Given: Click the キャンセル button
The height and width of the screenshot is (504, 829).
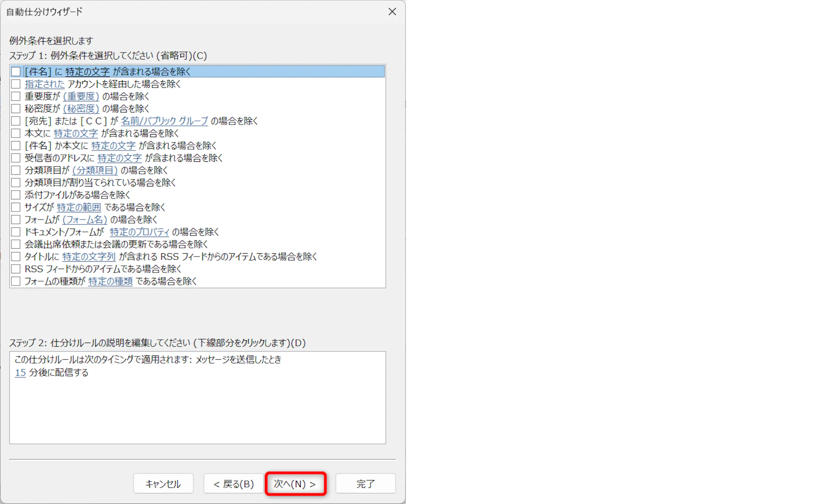Looking at the screenshot, I should click(x=163, y=484).
